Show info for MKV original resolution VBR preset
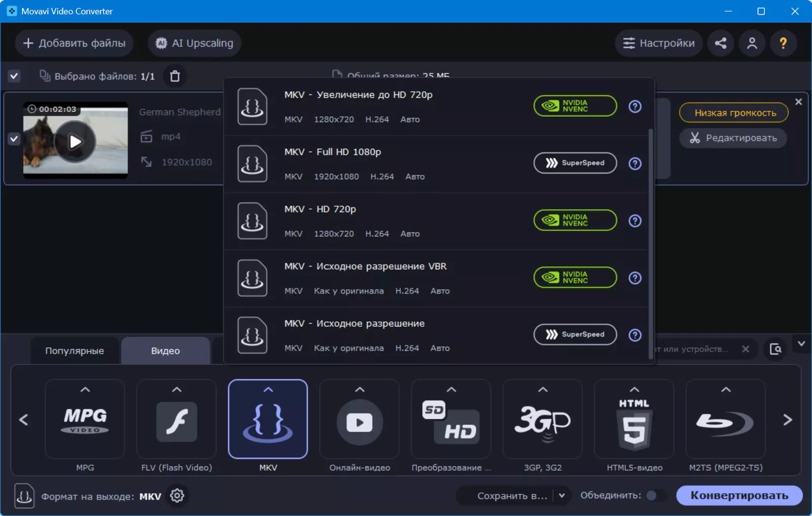Viewport: 812px width, 516px height. click(635, 278)
